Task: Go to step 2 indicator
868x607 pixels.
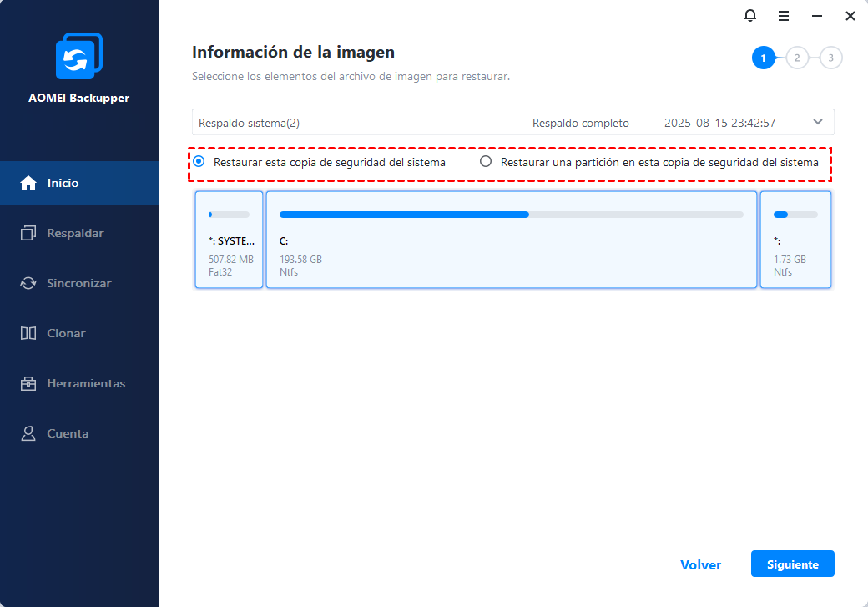Action: point(797,58)
